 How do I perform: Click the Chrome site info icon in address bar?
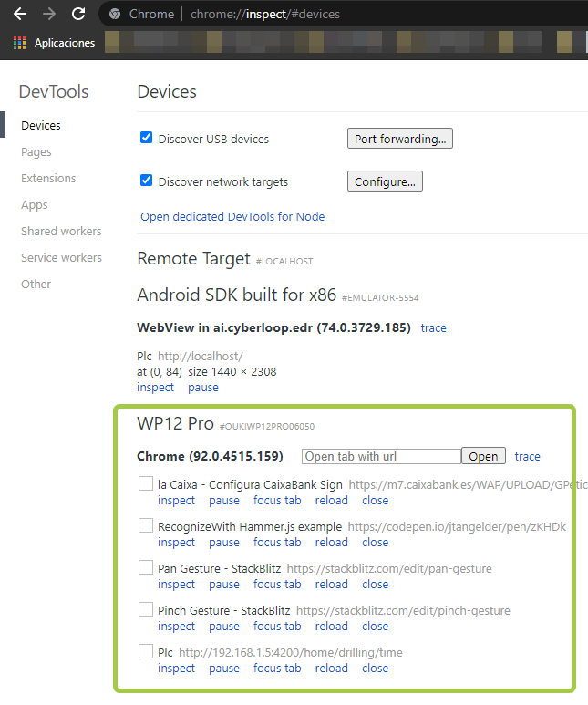(115, 14)
